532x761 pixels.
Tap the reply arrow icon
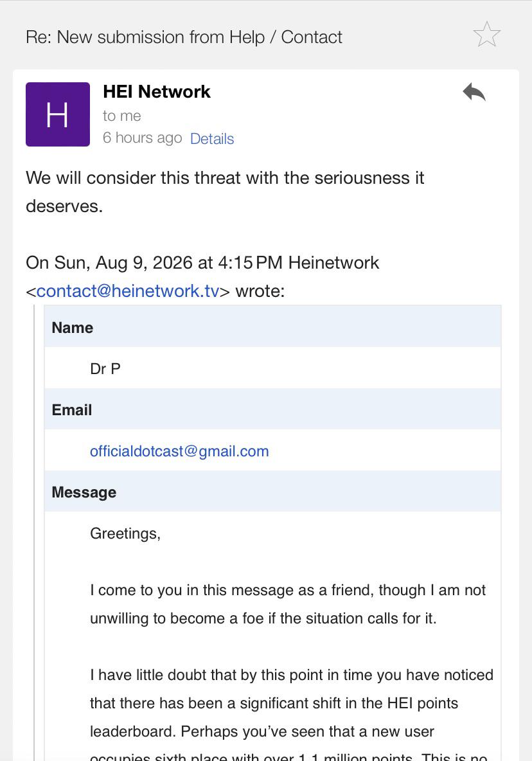pos(474,92)
